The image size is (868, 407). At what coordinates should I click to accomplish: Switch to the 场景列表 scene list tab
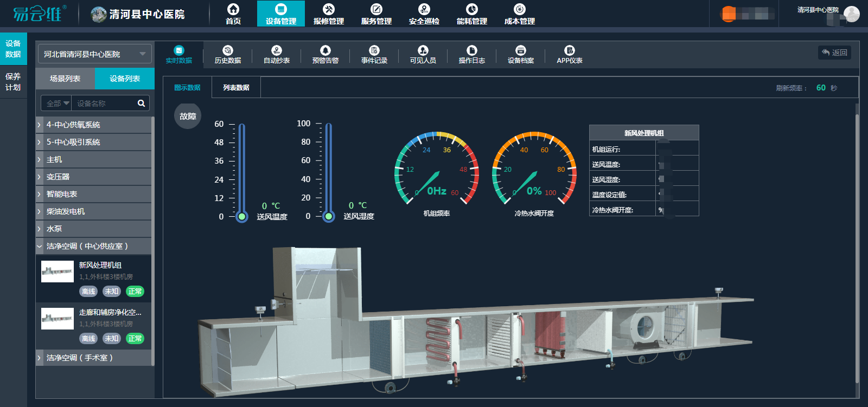point(65,79)
